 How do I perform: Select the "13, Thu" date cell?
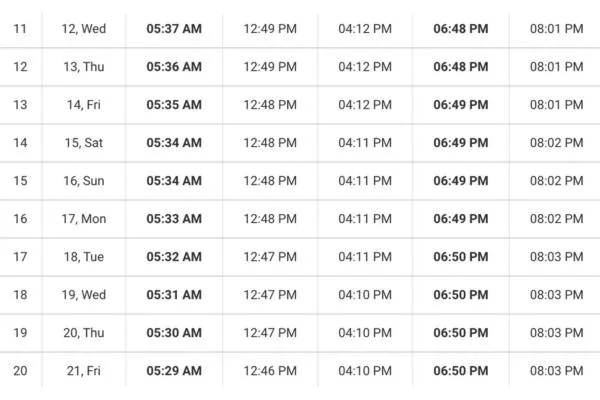click(x=84, y=67)
